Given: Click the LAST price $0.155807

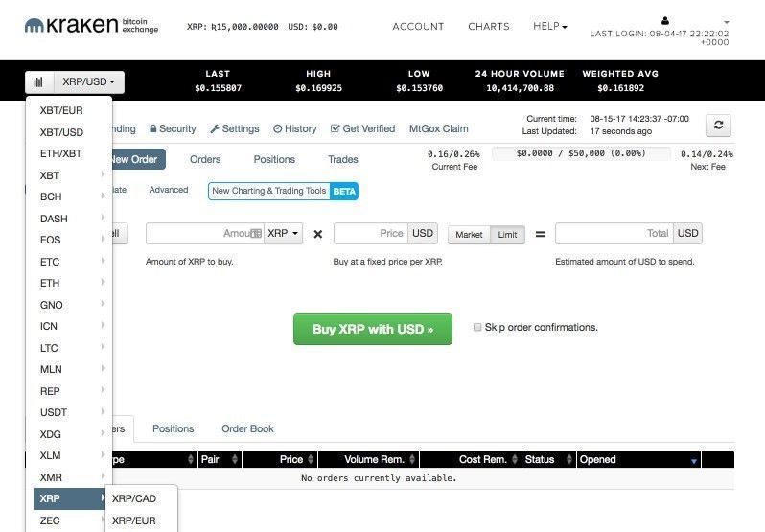Looking at the screenshot, I should coord(218,88).
